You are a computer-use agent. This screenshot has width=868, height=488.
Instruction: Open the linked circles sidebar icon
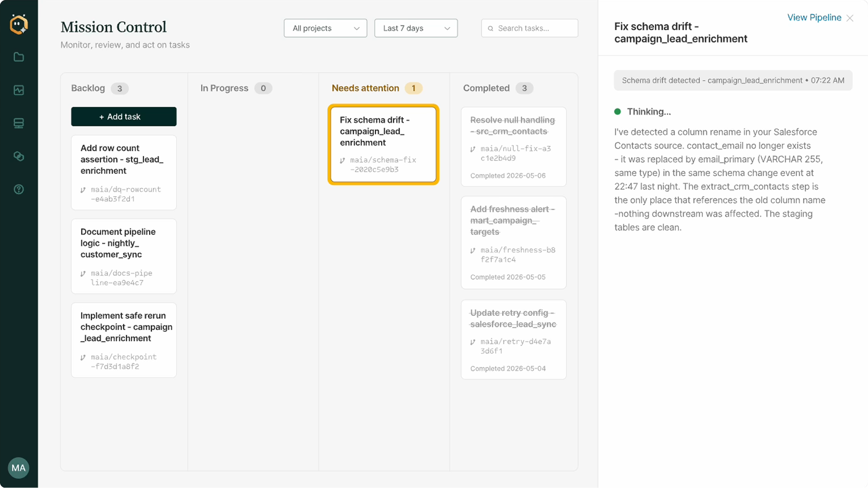click(x=19, y=156)
